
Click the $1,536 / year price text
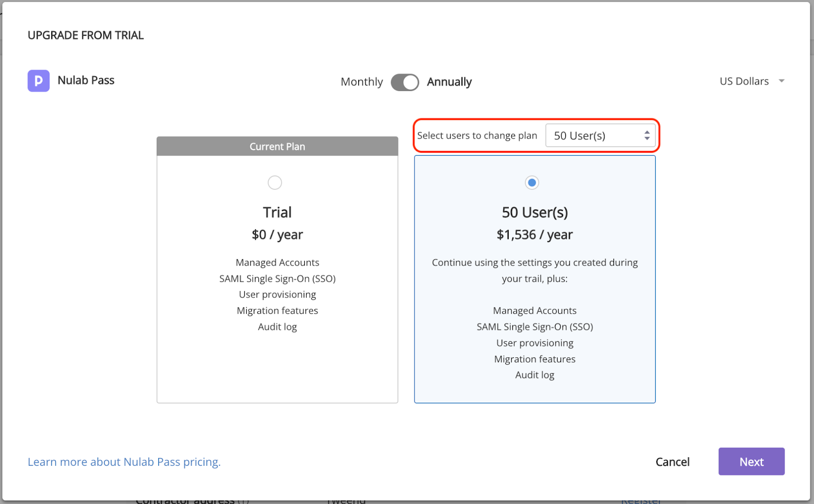click(535, 235)
